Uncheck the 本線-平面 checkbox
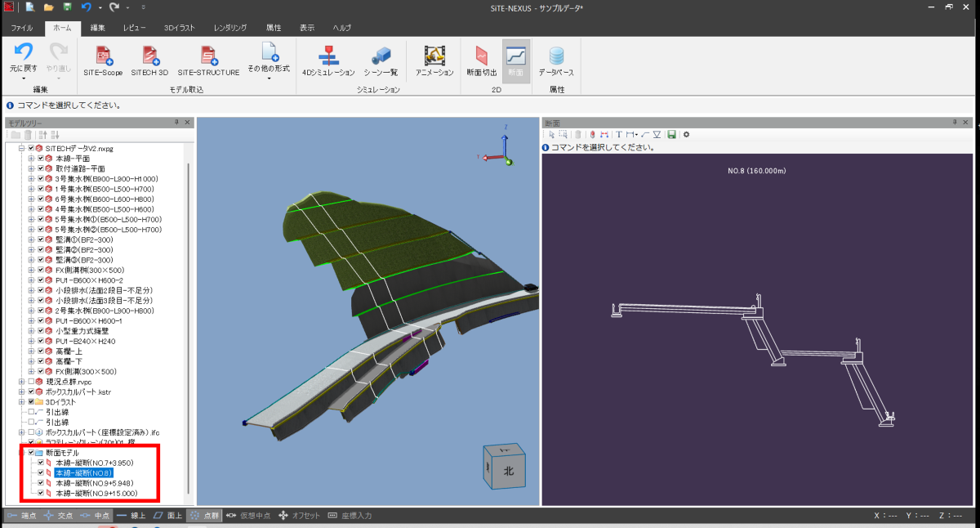 click(41, 159)
